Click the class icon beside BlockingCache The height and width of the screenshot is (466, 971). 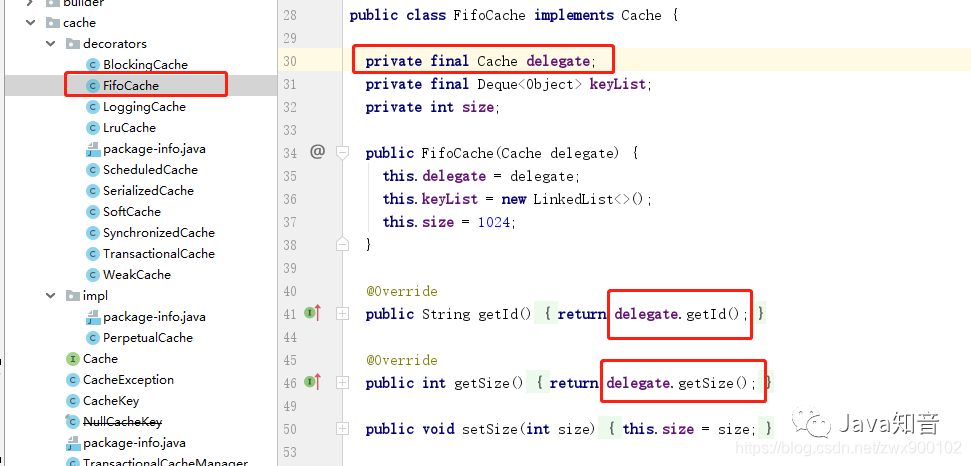tap(93, 65)
